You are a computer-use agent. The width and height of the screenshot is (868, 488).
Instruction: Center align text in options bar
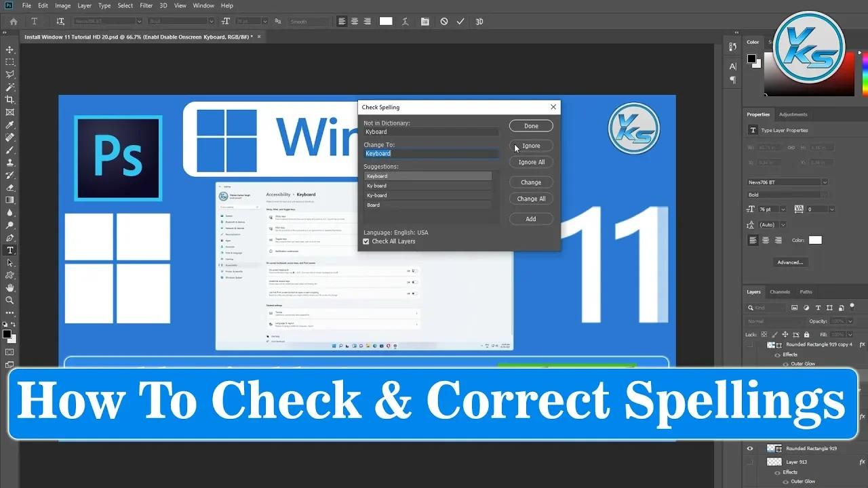pyautogui.click(x=355, y=22)
